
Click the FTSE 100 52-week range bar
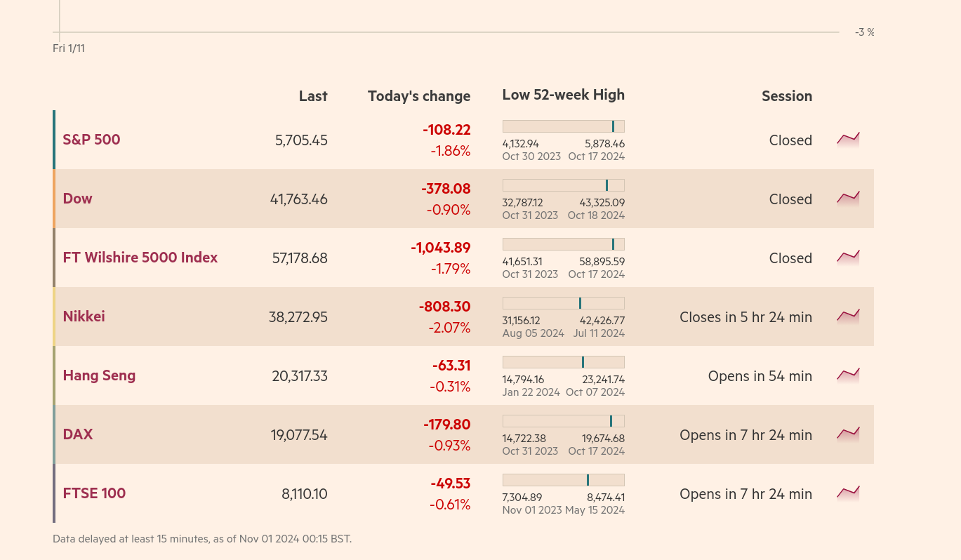(563, 480)
